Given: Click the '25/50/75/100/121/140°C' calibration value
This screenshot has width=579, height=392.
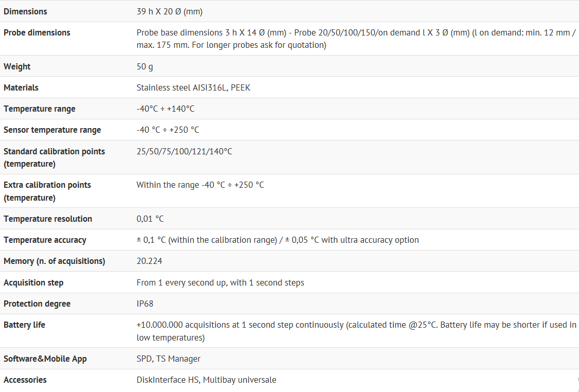Looking at the screenshot, I should pyautogui.click(x=184, y=151).
